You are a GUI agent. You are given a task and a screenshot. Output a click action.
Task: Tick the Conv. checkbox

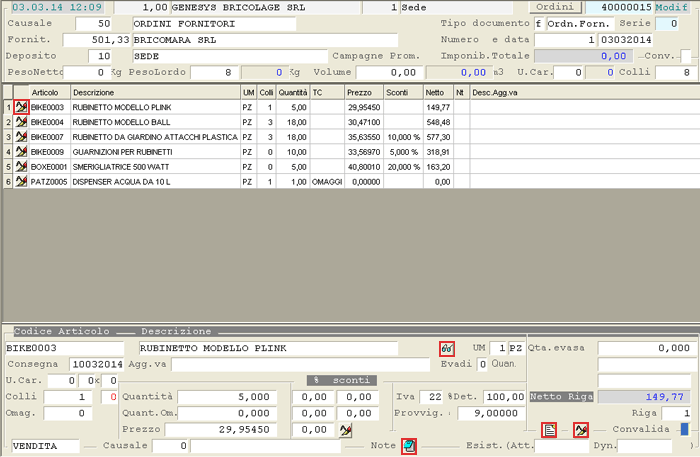[686, 56]
